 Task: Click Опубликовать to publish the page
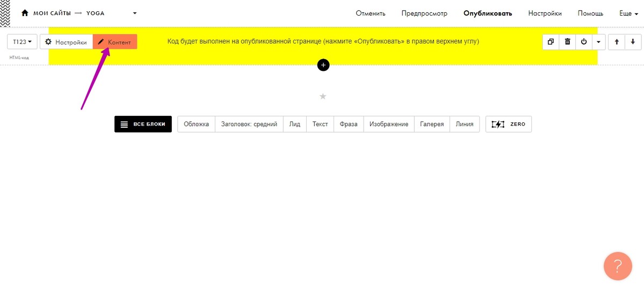pyautogui.click(x=488, y=13)
